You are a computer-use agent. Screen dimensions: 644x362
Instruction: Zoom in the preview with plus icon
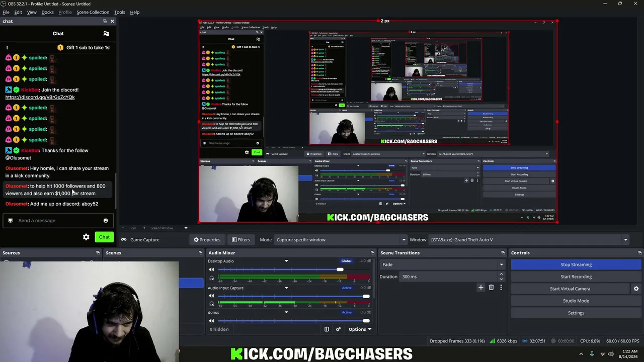tap(144, 228)
